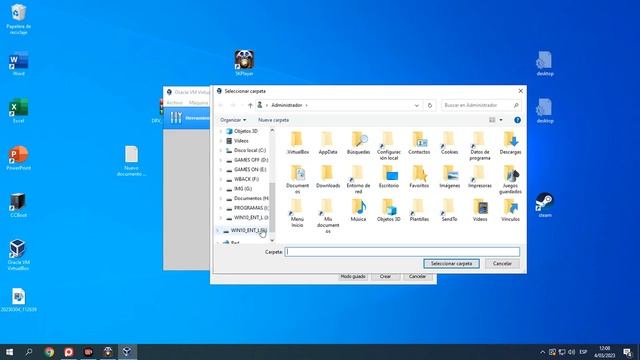Refresh the current folder view
The width and height of the screenshot is (640, 360).
tap(429, 105)
